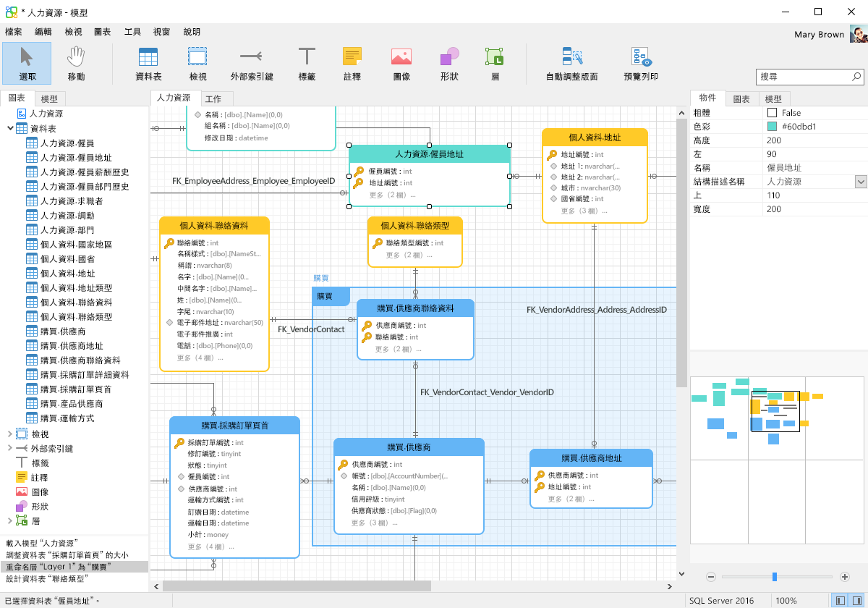This screenshot has width=868, height=608.
Task: Click Mary Brown user name
Action: tap(819, 34)
